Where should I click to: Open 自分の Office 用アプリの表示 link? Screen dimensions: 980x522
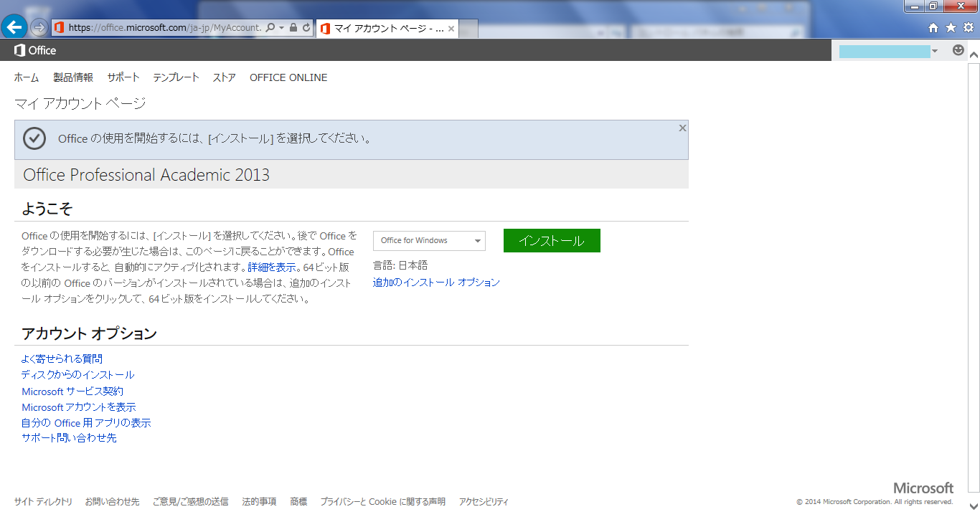(86, 423)
